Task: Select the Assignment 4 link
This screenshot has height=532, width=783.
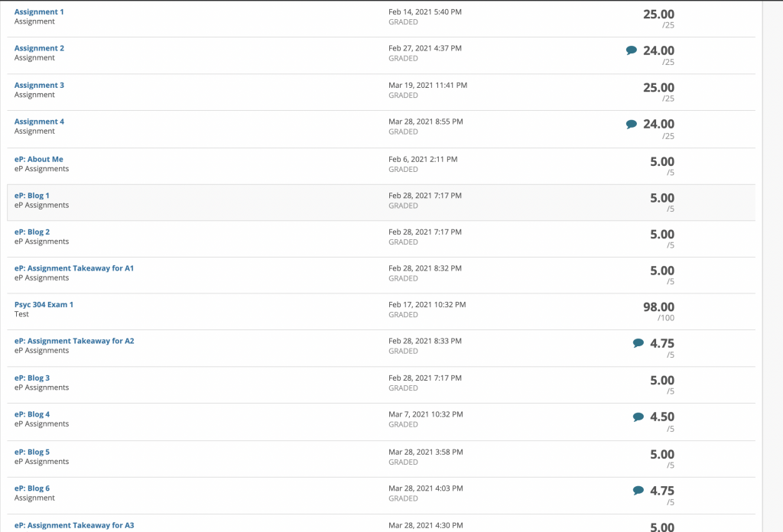Action: tap(39, 122)
